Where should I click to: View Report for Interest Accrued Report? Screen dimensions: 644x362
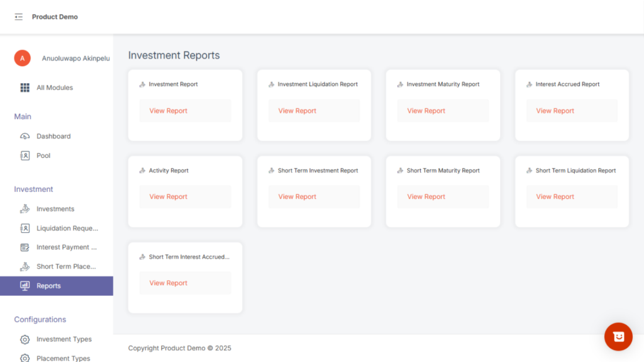pyautogui.click(x=555, y=111)
